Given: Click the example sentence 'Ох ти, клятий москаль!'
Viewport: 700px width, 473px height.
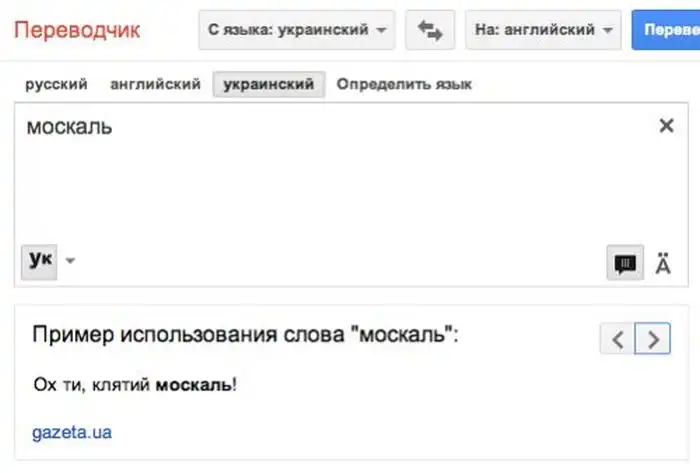Looking at the screenshot, I should pos(135,385).
